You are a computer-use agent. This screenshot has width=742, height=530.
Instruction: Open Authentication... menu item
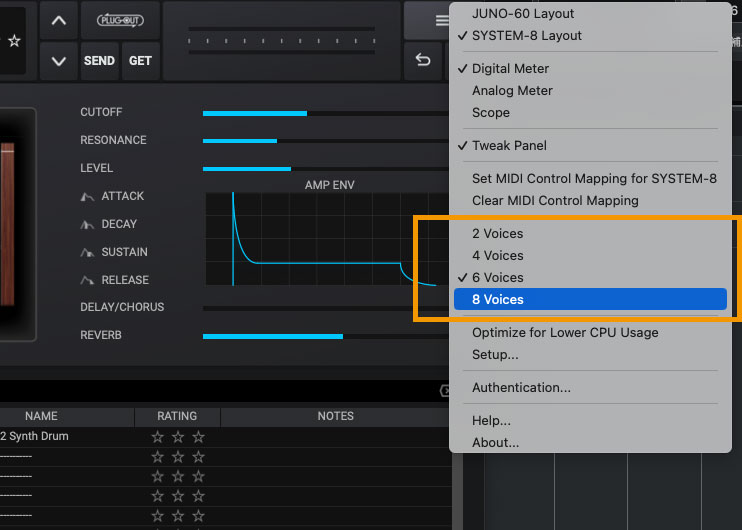[590, 388]
